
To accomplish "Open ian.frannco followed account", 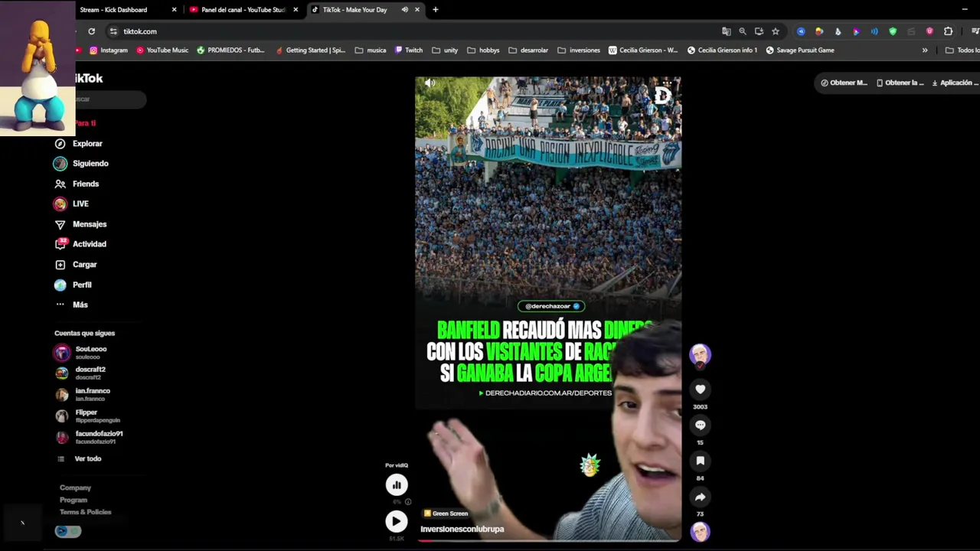I will coord(82,394).
